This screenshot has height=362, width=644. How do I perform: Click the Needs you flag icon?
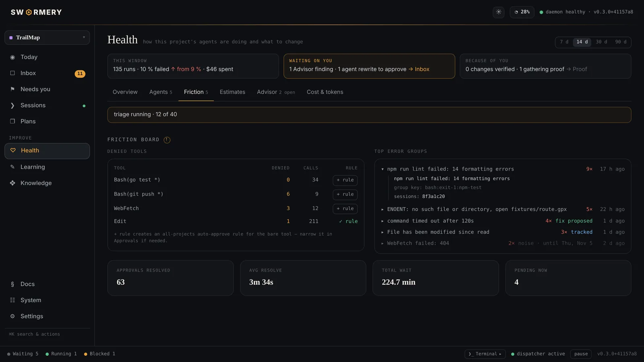click(x=12, y=89)
